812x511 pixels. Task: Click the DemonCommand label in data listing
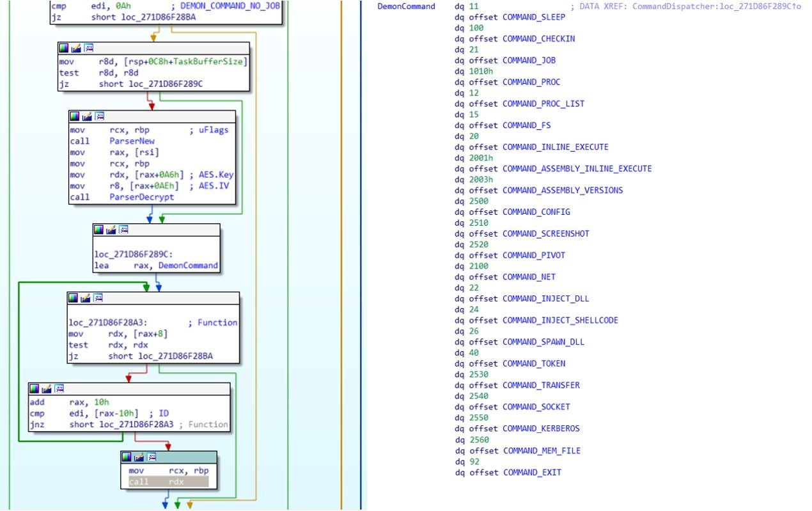(x=406, y=6)
